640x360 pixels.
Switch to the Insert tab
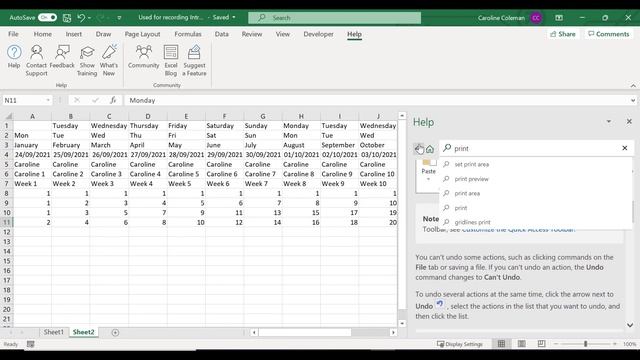pyautogui.click(x=73, y=34)
